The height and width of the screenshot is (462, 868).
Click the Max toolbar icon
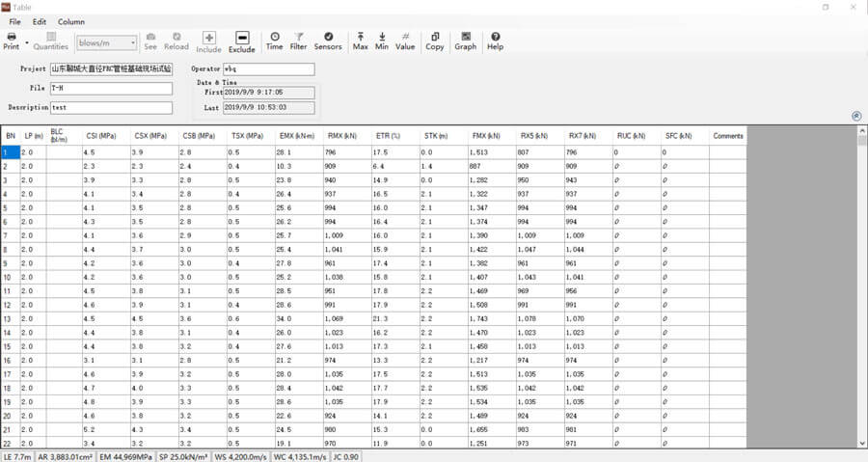click(361, 37)
